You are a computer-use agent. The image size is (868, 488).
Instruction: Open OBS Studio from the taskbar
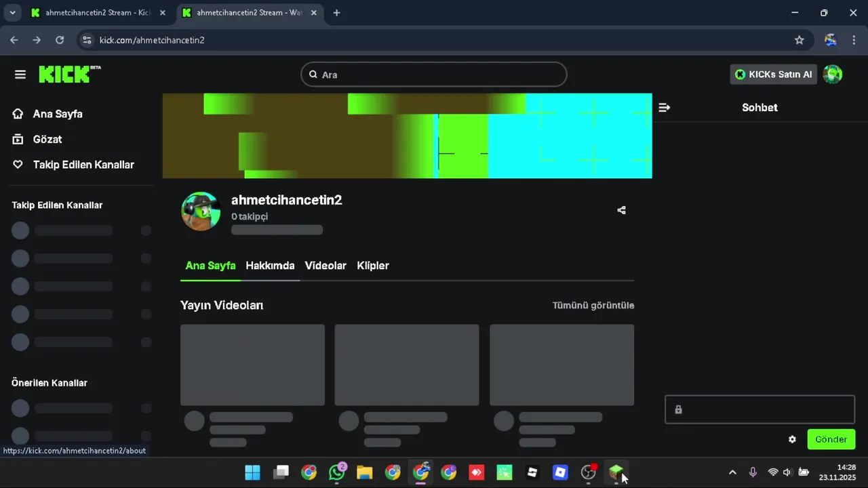click(588, 472)
